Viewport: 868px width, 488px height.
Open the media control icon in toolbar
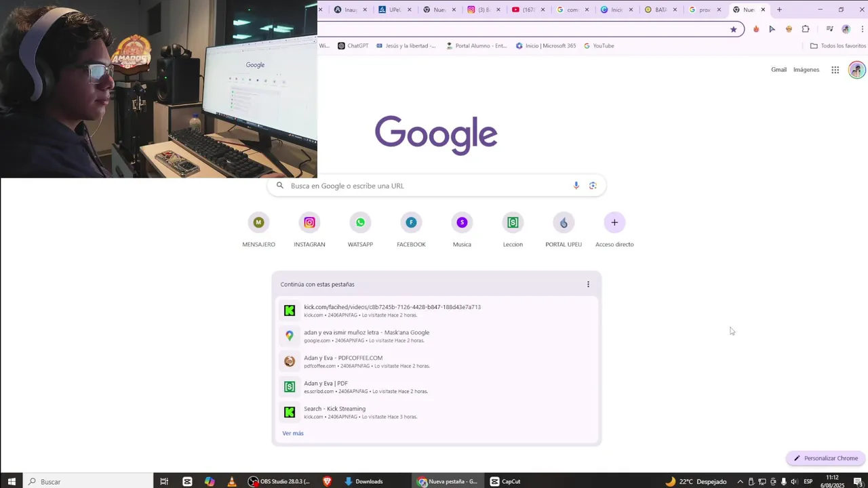829,29
